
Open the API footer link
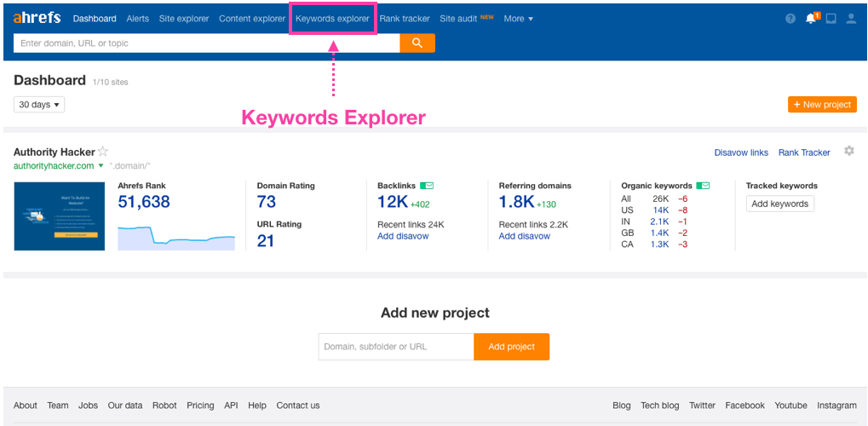click(231, 406)
